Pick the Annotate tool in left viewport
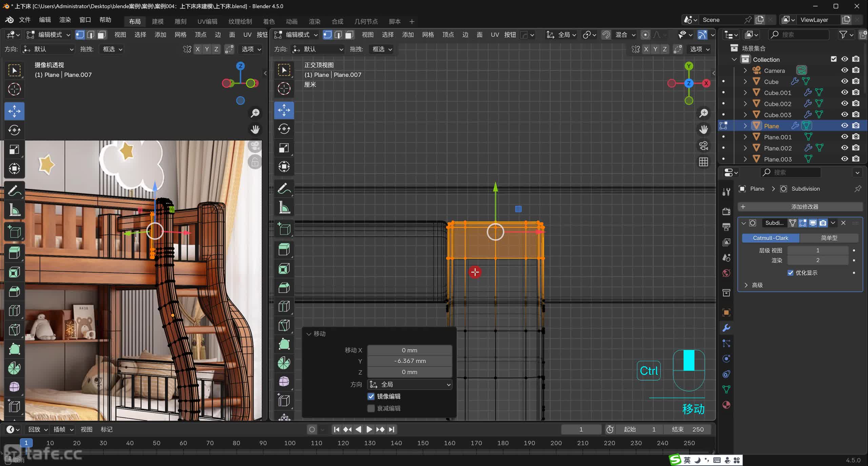868x466 pixels. click(x=14, y=191)
